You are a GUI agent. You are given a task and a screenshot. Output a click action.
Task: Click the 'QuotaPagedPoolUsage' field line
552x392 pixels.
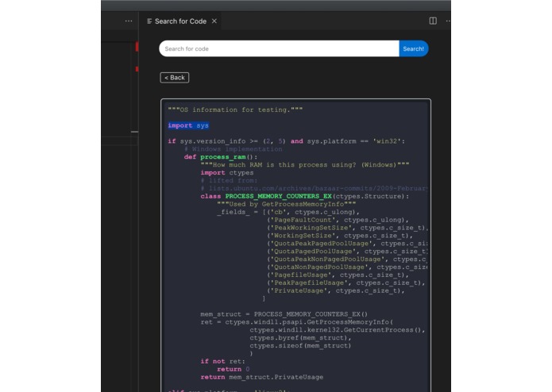347,252
